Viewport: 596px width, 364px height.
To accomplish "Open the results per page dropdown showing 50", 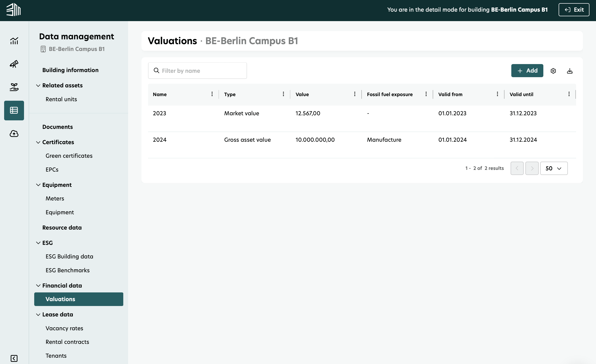I will pos(554,168).
